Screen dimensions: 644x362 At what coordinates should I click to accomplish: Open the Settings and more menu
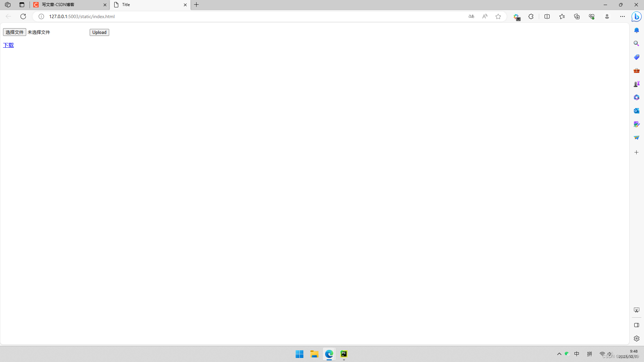[622, 16]
